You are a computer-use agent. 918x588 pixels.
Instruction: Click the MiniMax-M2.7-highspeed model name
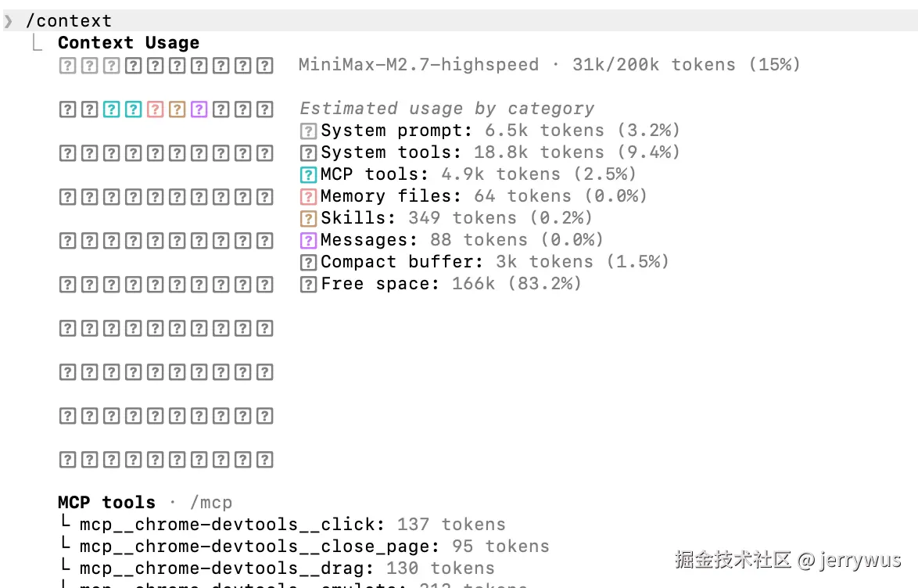[418, 65]
